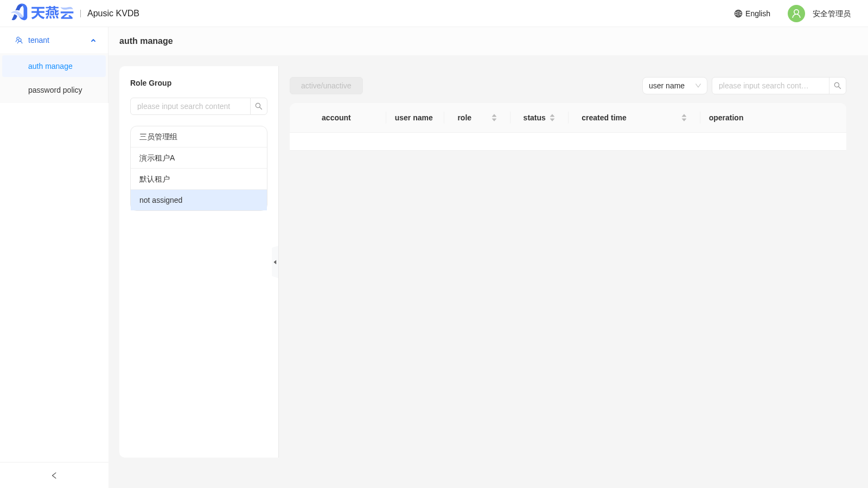Select the 默认租户 role group
The height and width of the screenshot is (488, 868).
199,179
